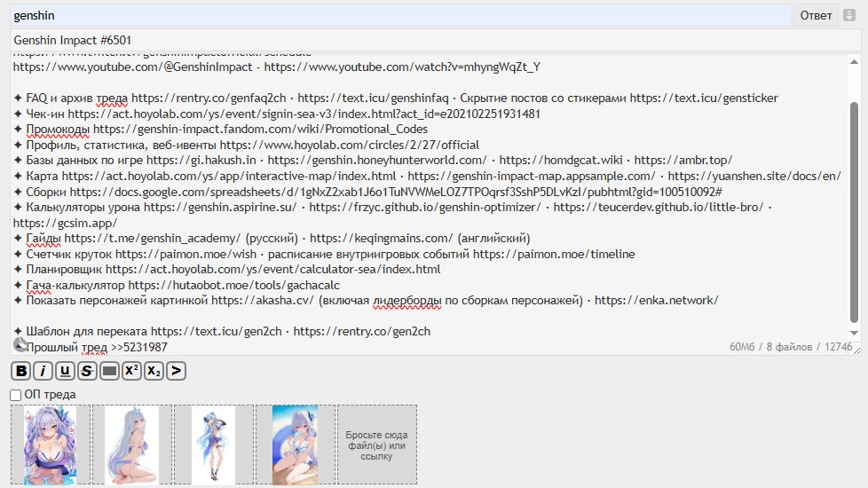
Task: Click the Ответ button
Action: pos(816,15)
